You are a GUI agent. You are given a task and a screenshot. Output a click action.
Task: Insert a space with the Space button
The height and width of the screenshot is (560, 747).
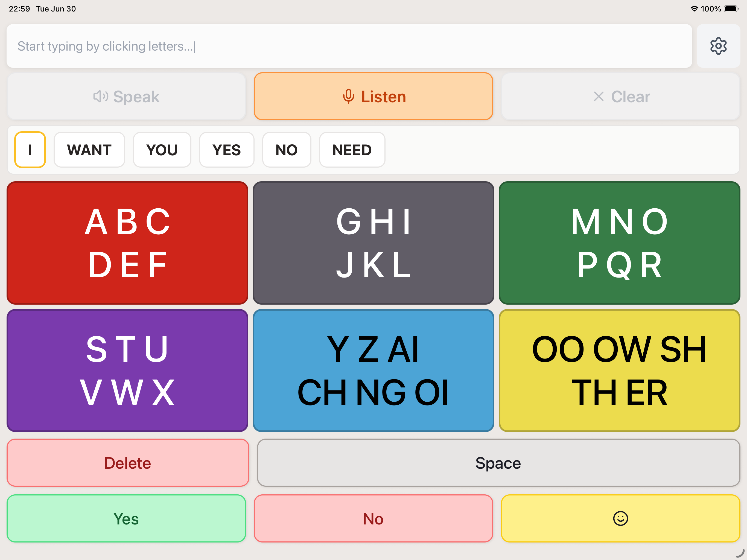pyautogui.click(x=498, y=463)
